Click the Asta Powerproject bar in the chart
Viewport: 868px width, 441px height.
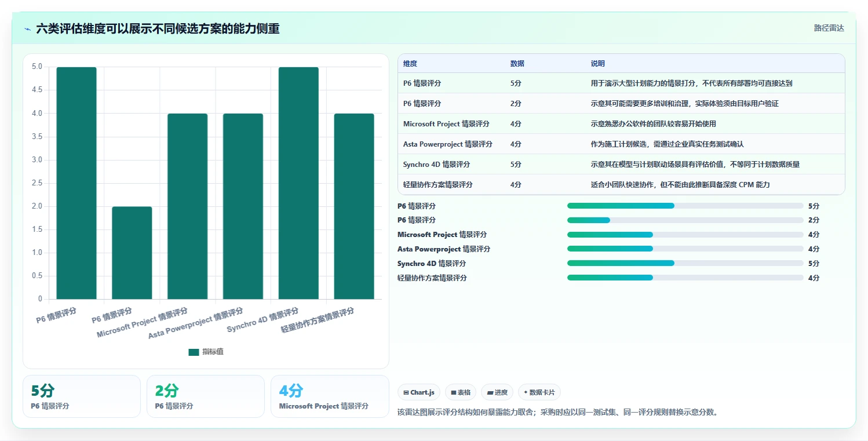[x=243, y=206]
